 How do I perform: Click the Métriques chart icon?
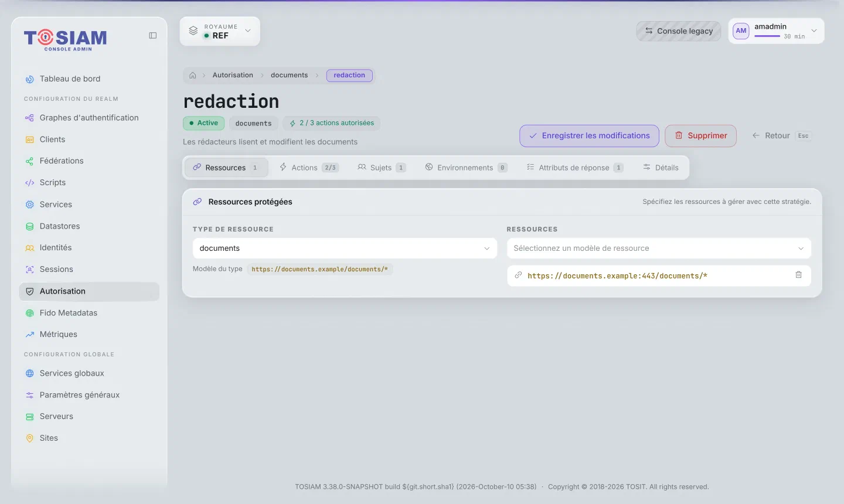pyautogui.click(x=30, y=335)
